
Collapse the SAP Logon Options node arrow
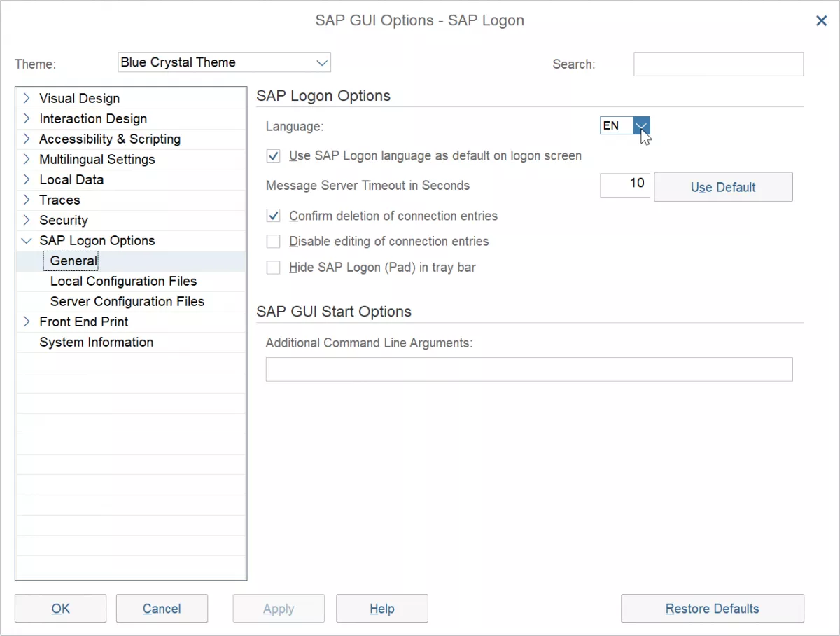[x=27, y=240]
